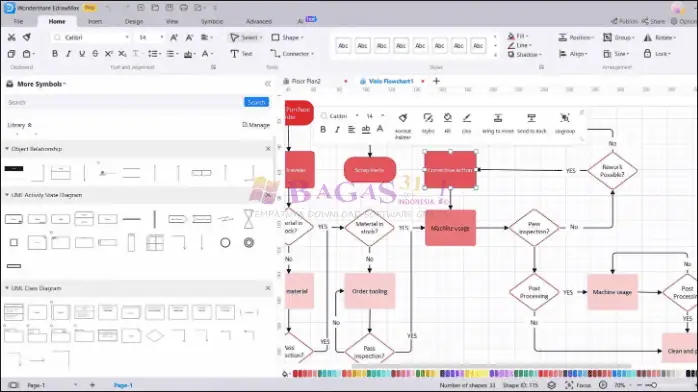Click in the symbol search field
The width and height of the screenshot is (698, 392).
pos(125,102)
